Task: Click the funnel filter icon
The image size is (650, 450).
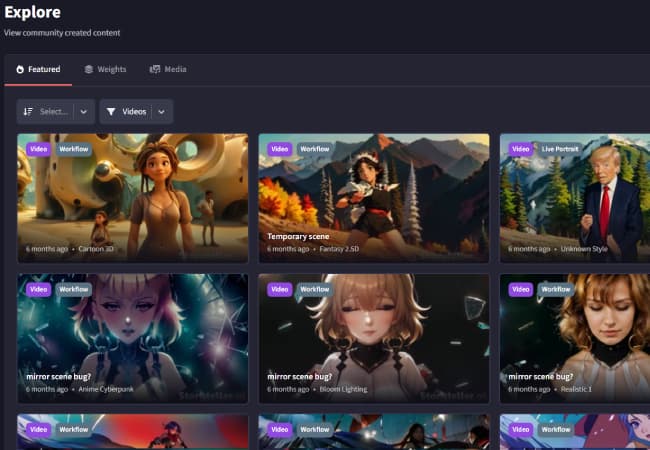Action: click(x=111, y=111)
